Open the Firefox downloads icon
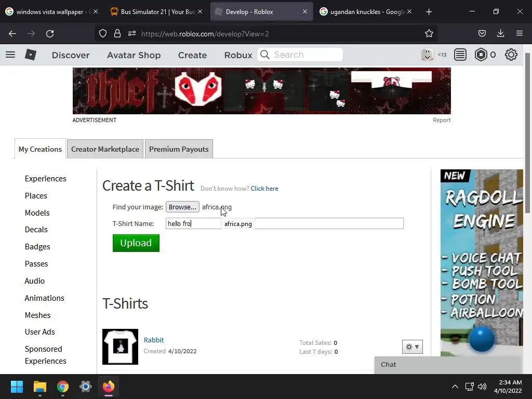Viewport: 532px width, 399px height. 500,34
